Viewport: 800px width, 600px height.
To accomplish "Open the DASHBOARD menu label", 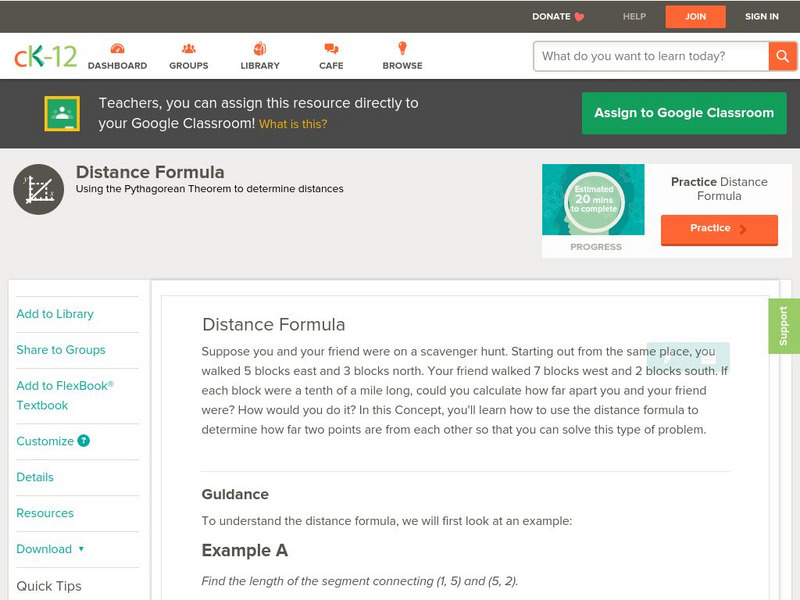I will pyautogui.click(x=117, y=65).
